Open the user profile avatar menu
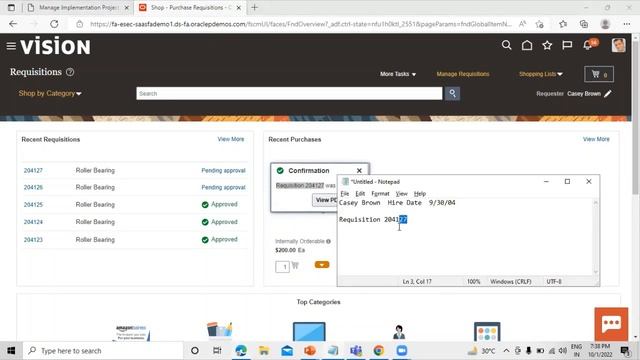 618,45
